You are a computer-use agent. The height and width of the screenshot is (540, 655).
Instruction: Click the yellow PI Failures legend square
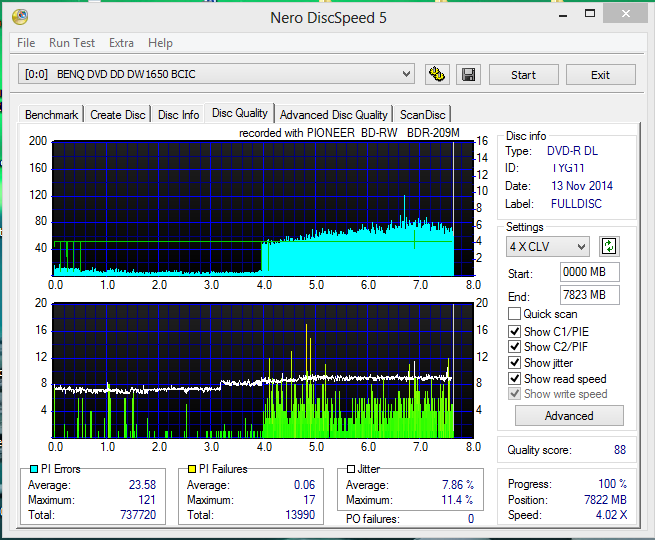192,469
